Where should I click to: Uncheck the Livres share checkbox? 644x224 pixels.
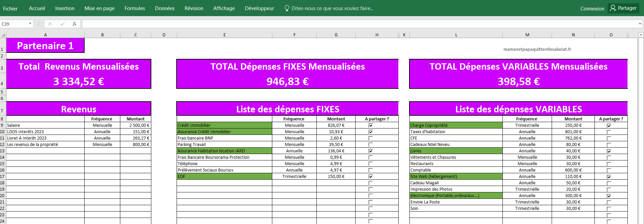(609, 151)
